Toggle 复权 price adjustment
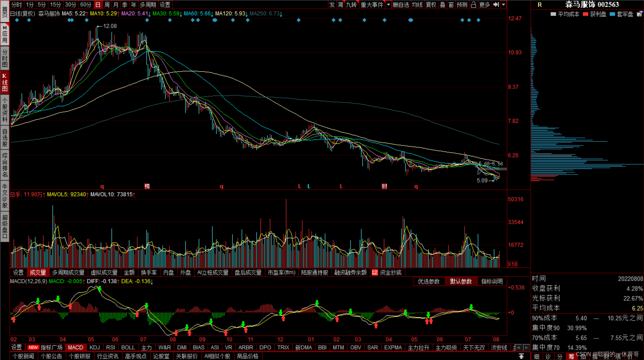Image resolution: width=644 pixels, height=360 pixels. [431, 4]
